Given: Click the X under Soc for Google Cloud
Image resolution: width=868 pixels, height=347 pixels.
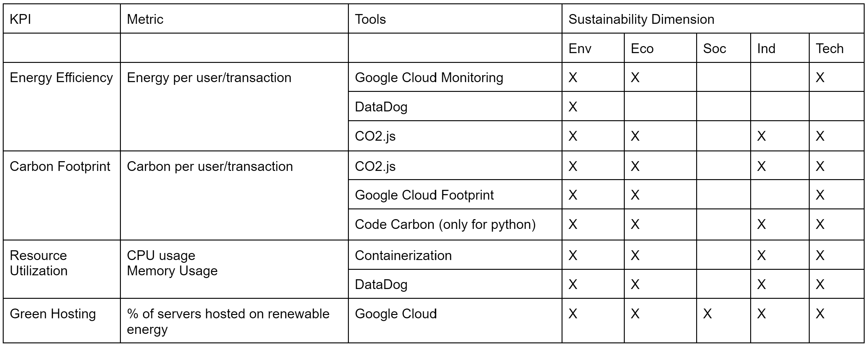Looking at the screenshot, I should point(707,314).
